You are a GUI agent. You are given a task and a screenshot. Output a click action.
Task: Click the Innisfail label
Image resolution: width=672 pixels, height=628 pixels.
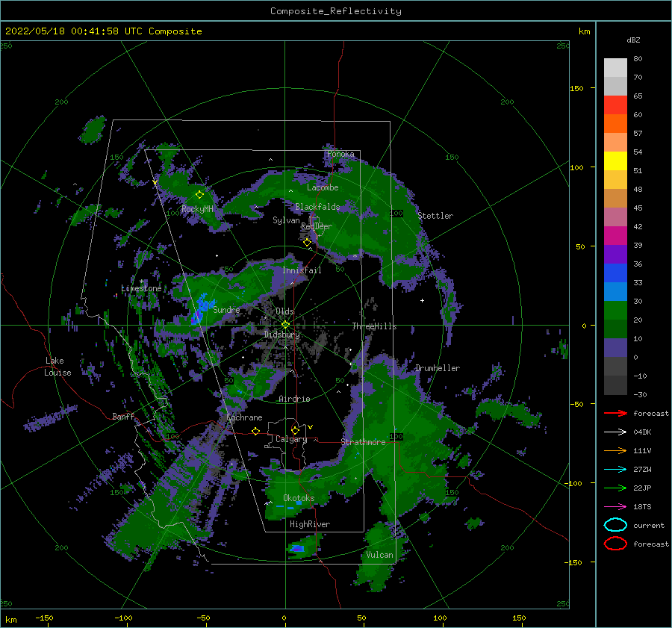click(x=302, y=270)
